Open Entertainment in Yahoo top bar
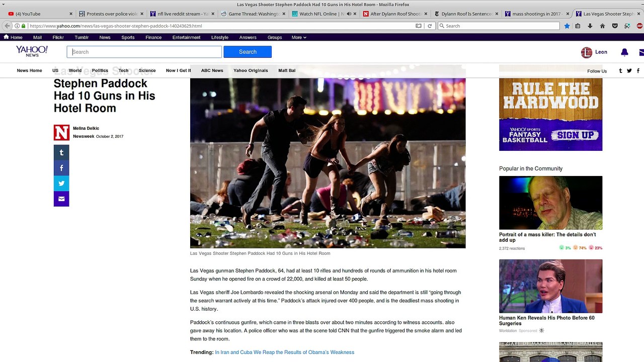 pyautogui.click(x=186, y=37)
